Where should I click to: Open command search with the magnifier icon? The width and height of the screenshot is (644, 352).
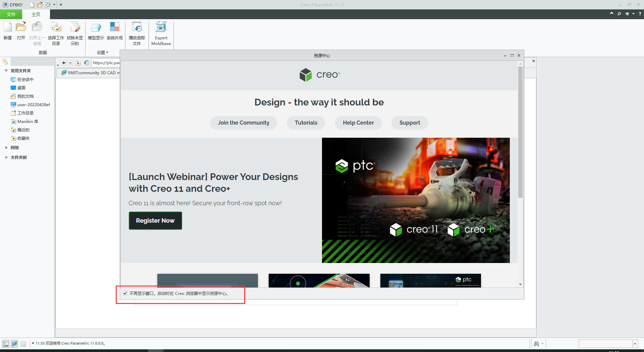pos(619,14)
